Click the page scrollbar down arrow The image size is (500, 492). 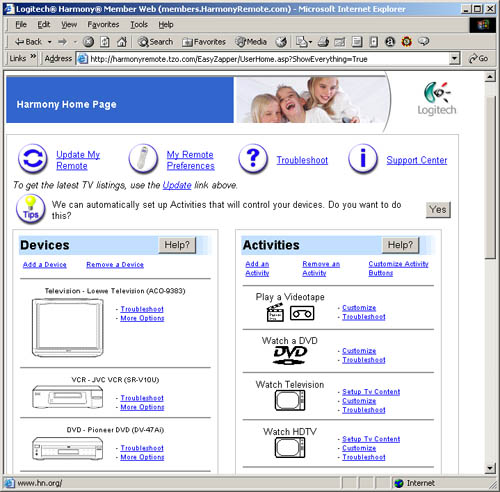point(490,468)
